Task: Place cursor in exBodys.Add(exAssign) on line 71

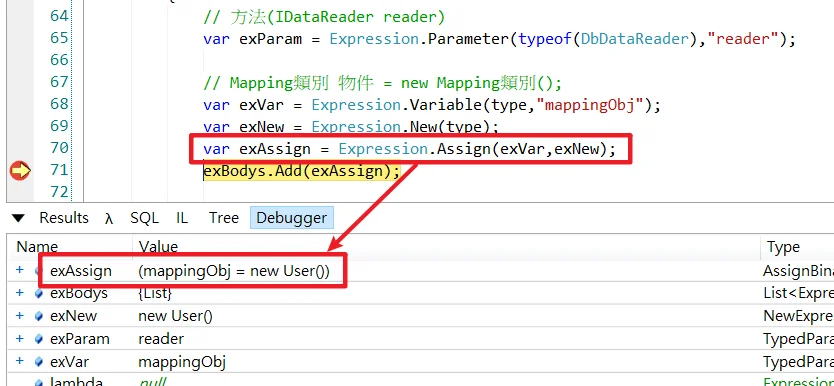Action: point(302,171)
